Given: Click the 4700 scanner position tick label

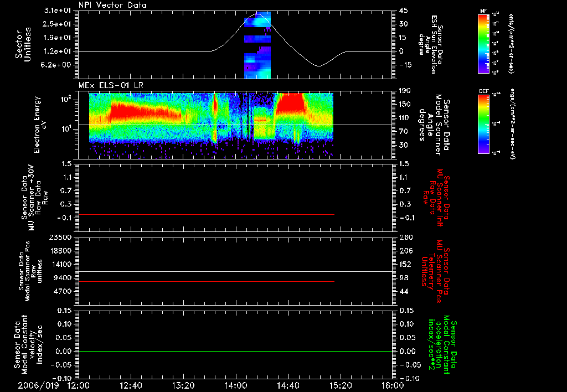Looking at the screenshot, I should point(63,291).
